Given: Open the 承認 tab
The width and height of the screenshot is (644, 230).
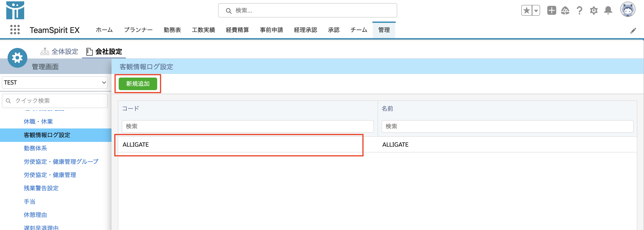Looking at the screenshot, I should pos(334,30).
